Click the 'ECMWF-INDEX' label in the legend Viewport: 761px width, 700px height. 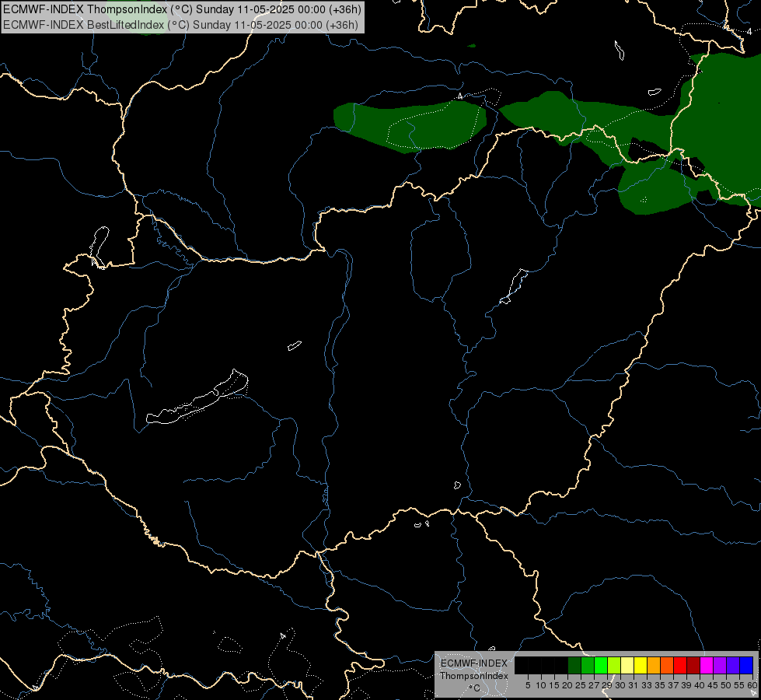click(x=474, y=663)
